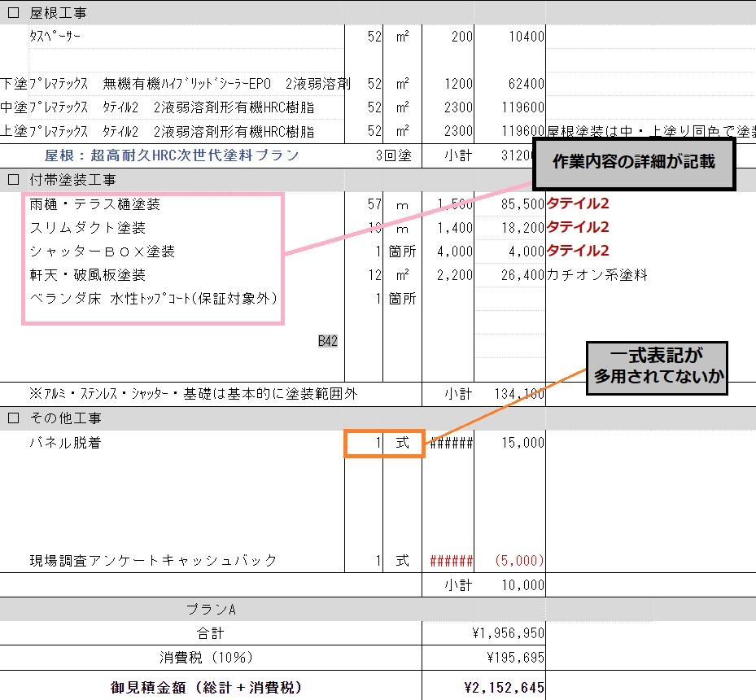This screenshot has width=756, height=700.
Task: Click unit price 200 in ﾀｽﾍﾟｰｻｰ row
Action: coord(462,36)
